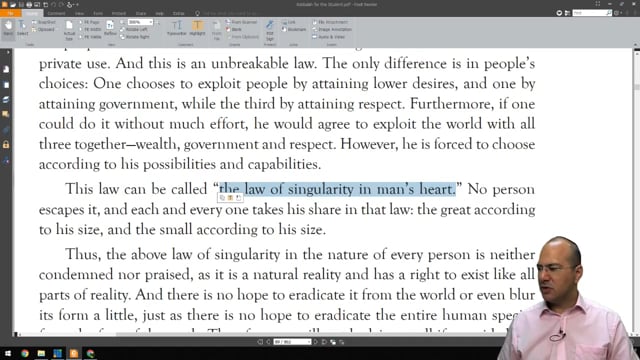Viewport: 640px width, 360px height.
Task: Open the PDF Sign tool
Action: point(270,30)
